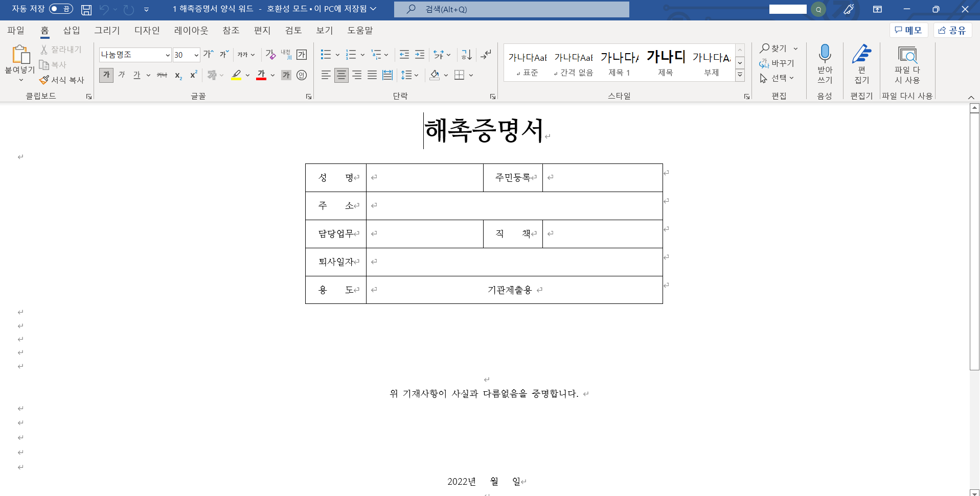Click the Undo arrow icon

(x=104, y=9)
